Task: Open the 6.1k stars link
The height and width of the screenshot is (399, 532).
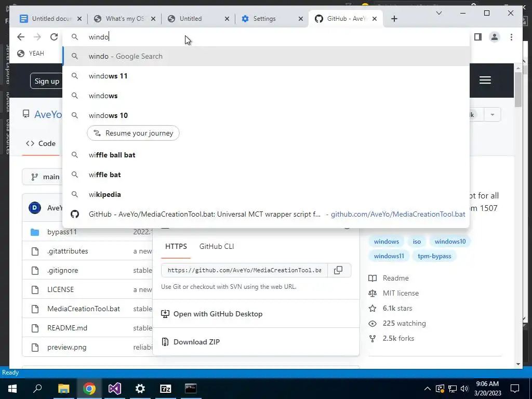Action: 390,309
